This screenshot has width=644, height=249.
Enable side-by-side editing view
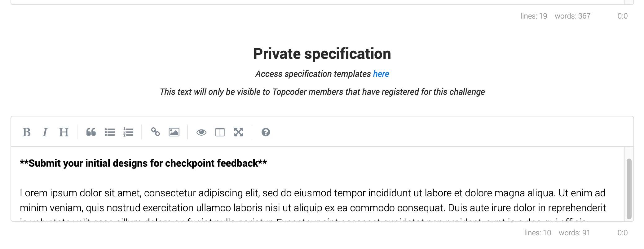pyautogui.click(x=220, y=132)
